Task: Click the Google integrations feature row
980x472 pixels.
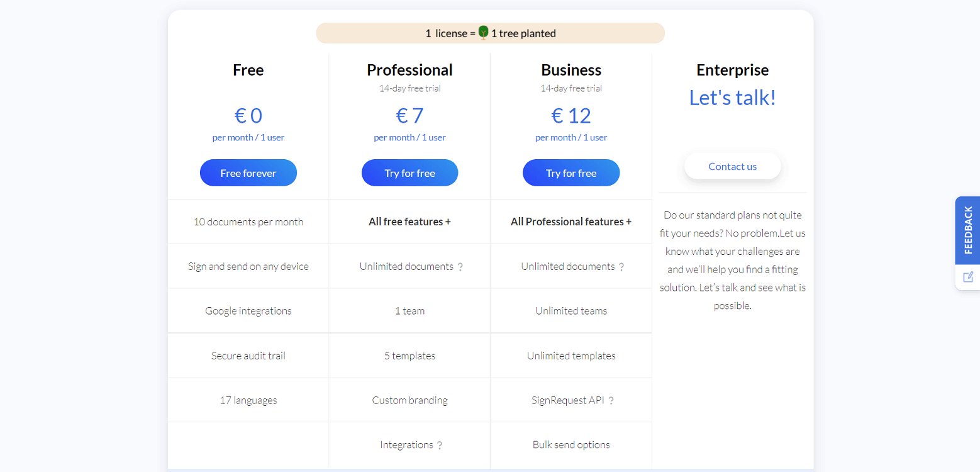Action: 248,311
